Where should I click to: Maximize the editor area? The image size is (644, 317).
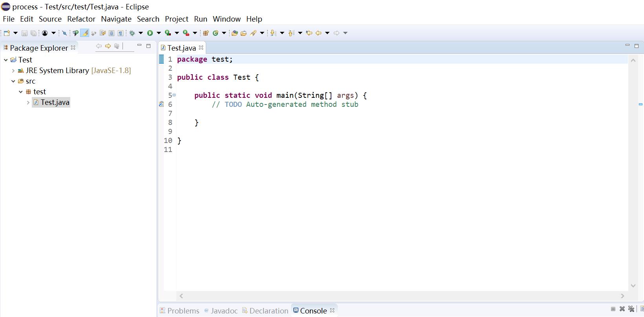point(637,46)
